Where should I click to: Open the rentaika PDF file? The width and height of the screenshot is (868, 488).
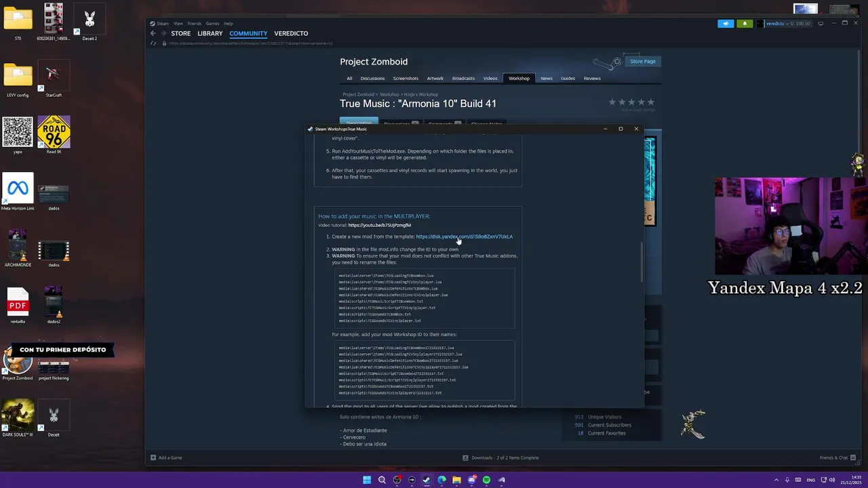tap(18, 306)
